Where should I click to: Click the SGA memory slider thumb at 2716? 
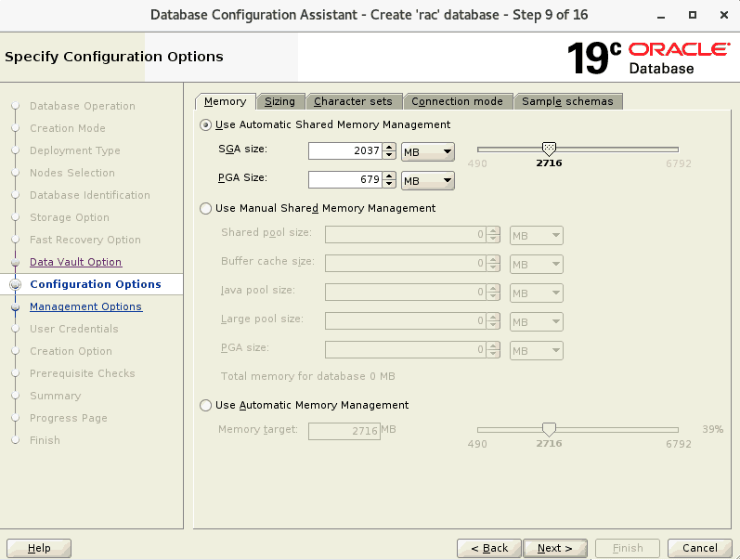pyautogui.click(x=549, y=149)
